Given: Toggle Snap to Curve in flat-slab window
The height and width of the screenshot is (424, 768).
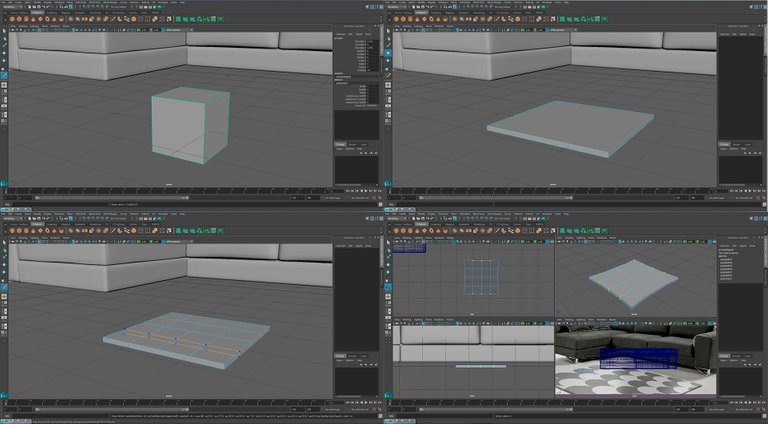Looking at the screenshot, I should [x=473, y=7].
